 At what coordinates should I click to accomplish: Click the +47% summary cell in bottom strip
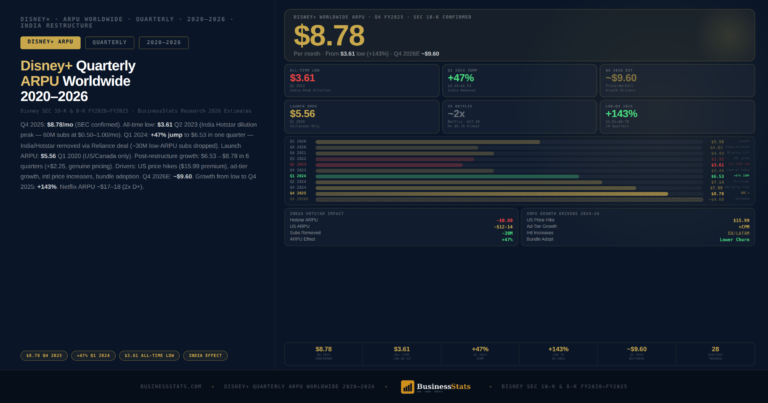(480, 354)
